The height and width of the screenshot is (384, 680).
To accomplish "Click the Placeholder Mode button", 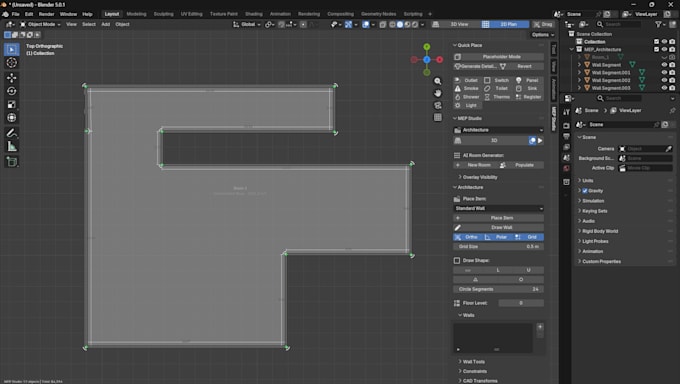I will (x=498, y=57).
